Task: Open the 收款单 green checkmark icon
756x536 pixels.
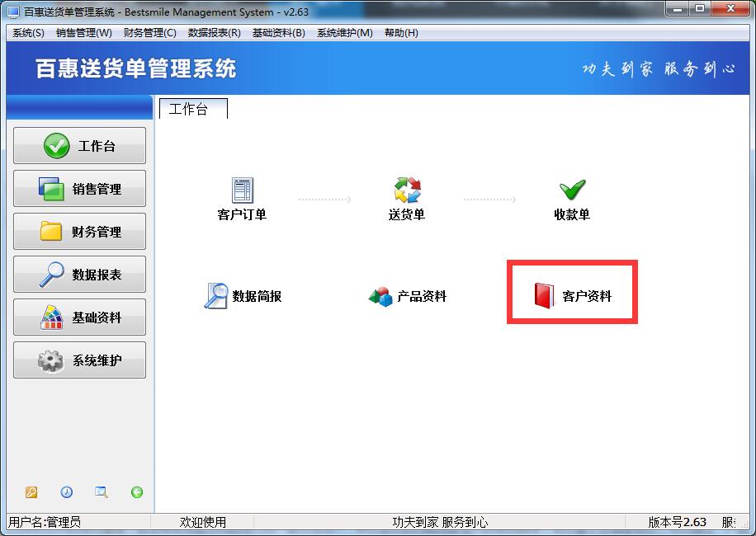Action: tap(572, 190)
